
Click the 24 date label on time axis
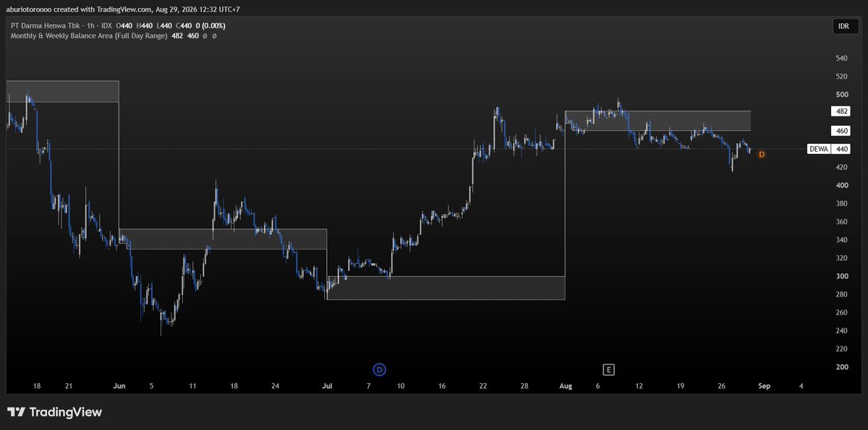click(x=275, y=387)
